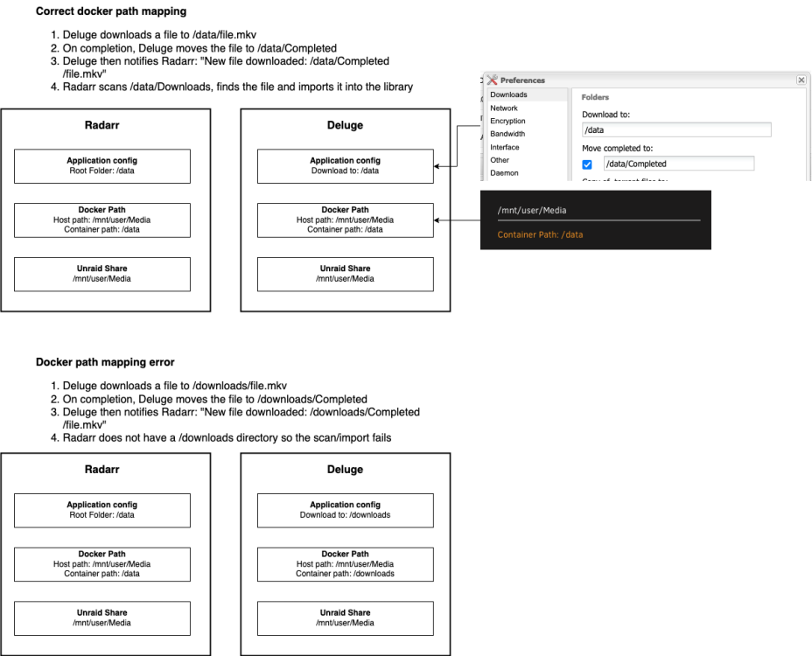The image size is (812, 656).
Task: Open the Encryption preferences category
Action: 507,121
